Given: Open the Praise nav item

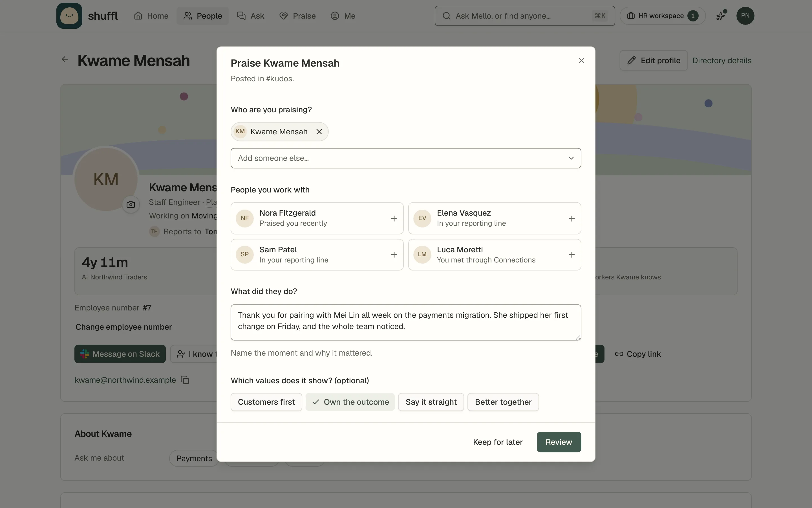Looking at the screenshot, I should [x=297, y=16].
